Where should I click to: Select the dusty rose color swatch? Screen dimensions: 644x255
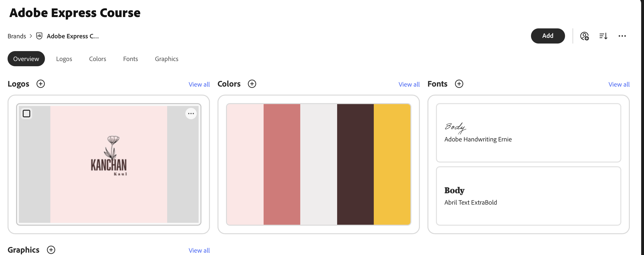pyautogui.click(x=282, y=164)
